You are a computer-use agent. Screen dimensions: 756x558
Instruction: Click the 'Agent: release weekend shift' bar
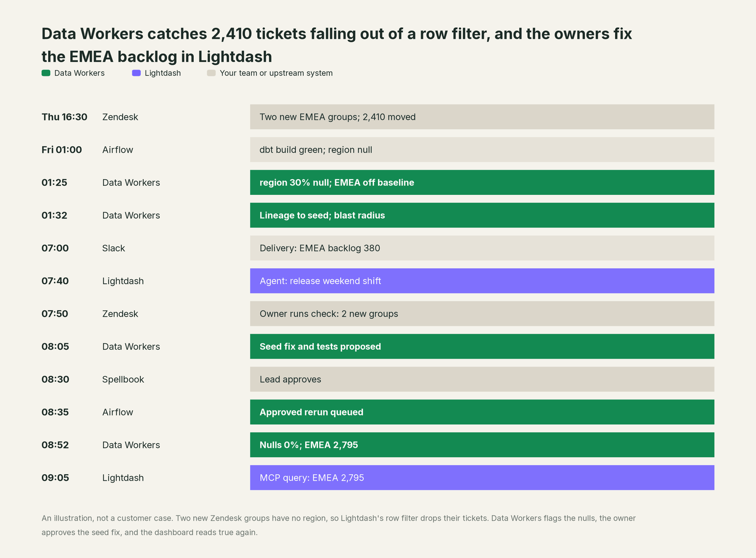(482, 281)
